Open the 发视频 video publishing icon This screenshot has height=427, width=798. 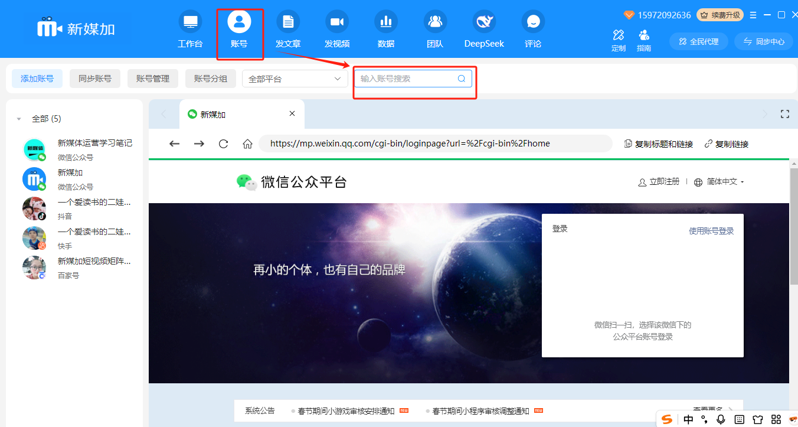(337, 22)
